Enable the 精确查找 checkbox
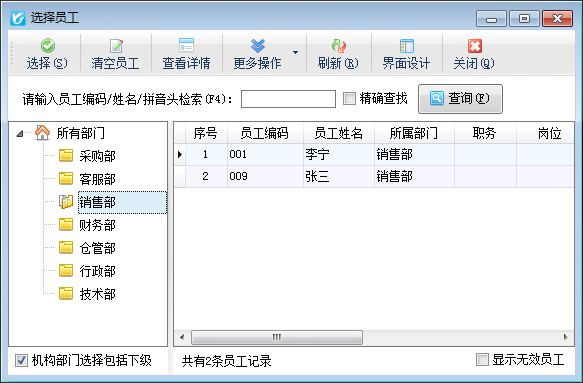The width and height of the screenshot is (583, 383). [349, 99]
